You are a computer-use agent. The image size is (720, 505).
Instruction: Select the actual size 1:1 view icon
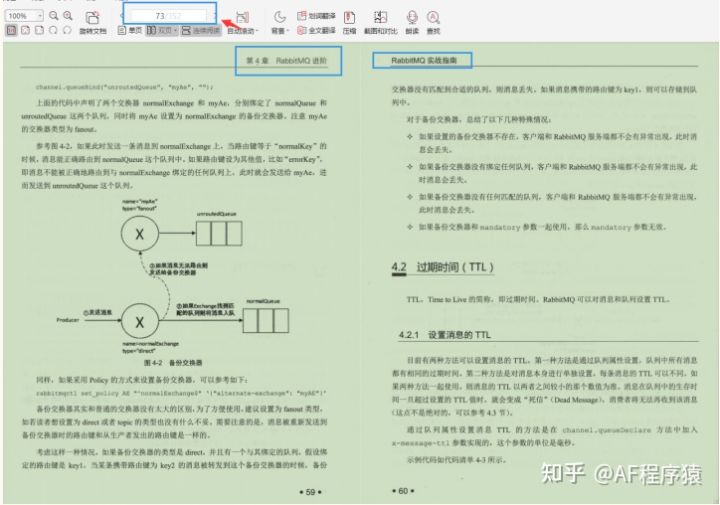point(11,30)
